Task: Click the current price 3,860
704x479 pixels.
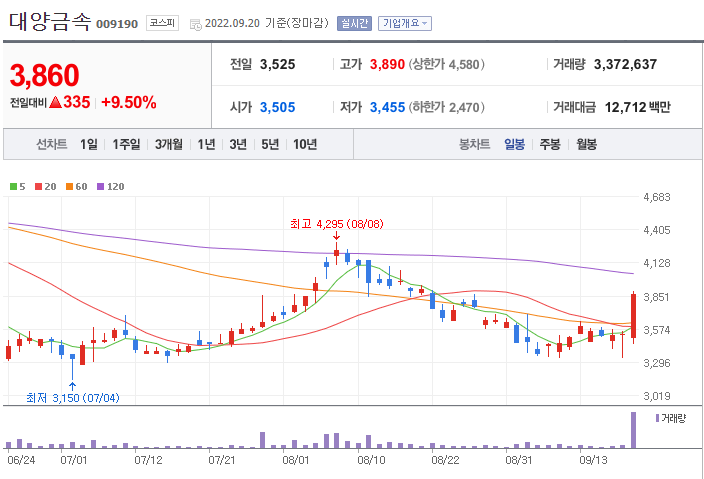Action: click(x=44, y=75)
